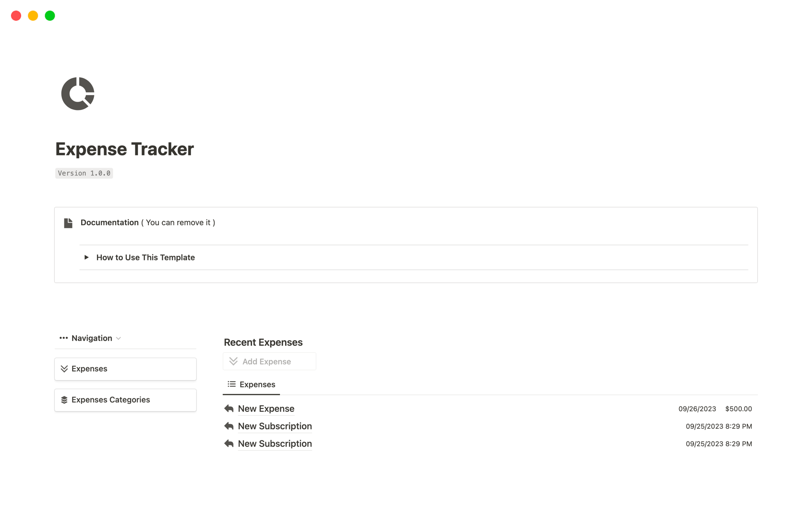Expand the How to Use This Template section
Image resolution: width=812 pixels, height=508 pixels.
pos(87,257)
